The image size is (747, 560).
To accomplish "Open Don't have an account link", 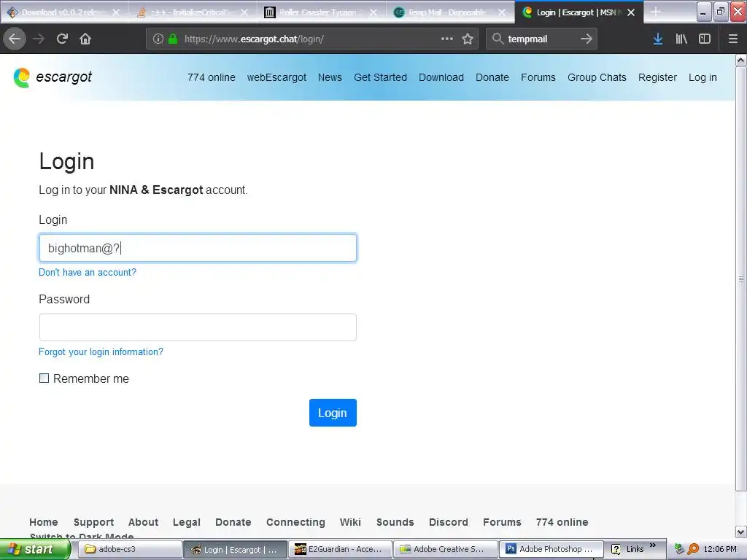I will 88,273.
